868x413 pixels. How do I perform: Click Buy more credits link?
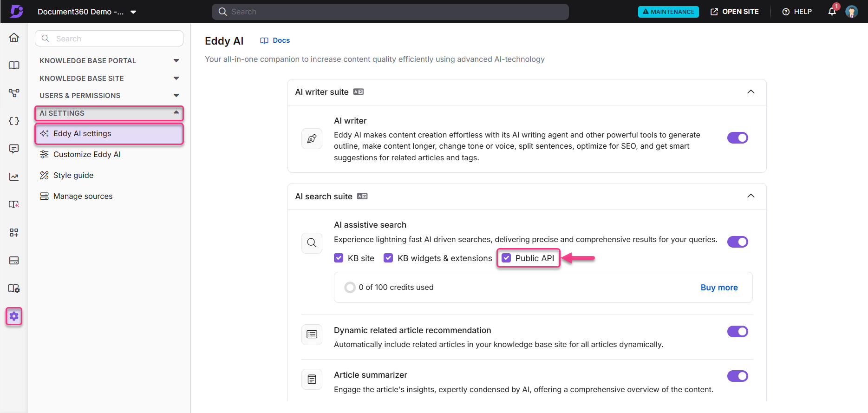(x=719, y=288)
